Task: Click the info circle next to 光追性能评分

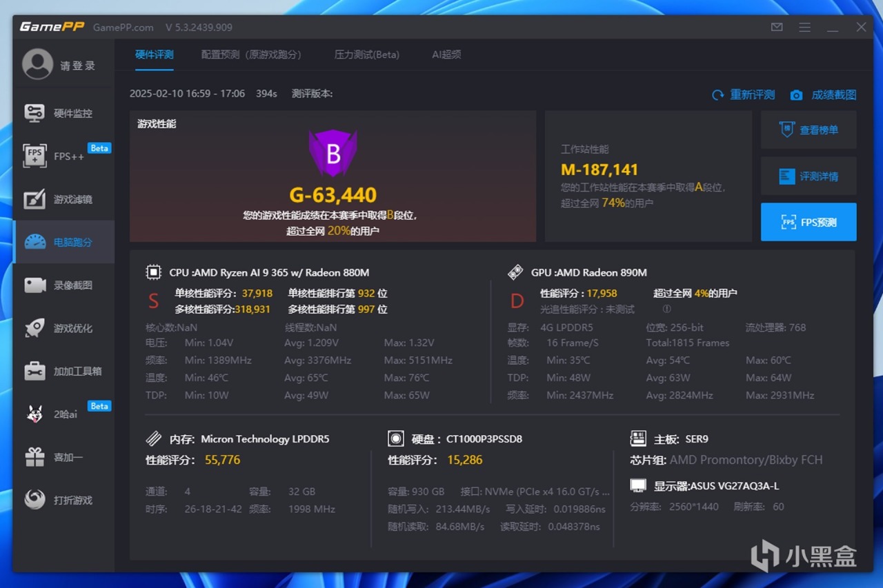Action: [666, 310]
